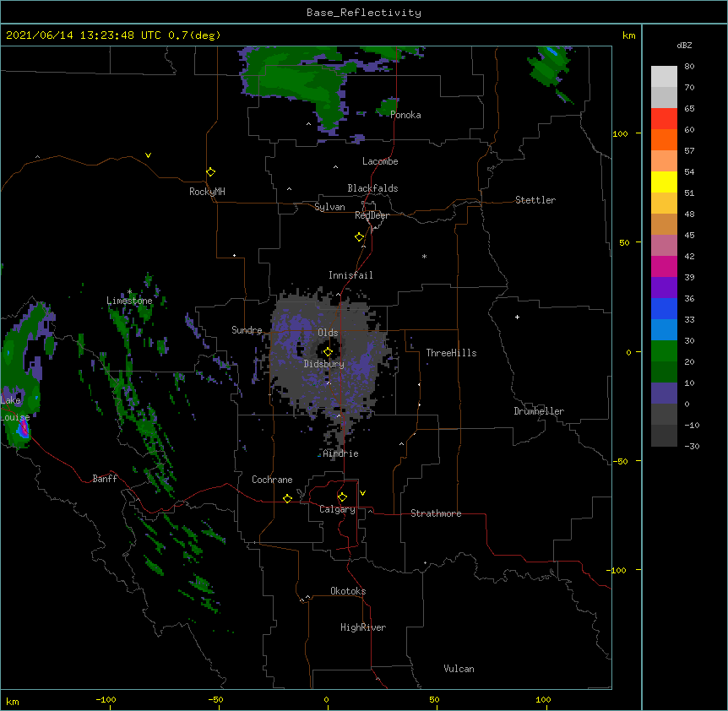Click the Banff label
The image size is (728, 711).
(x=105, y=479)
